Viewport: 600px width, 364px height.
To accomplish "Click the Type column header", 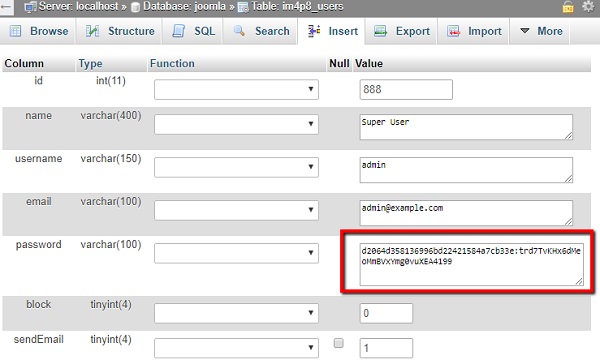I will click(90, 64).
